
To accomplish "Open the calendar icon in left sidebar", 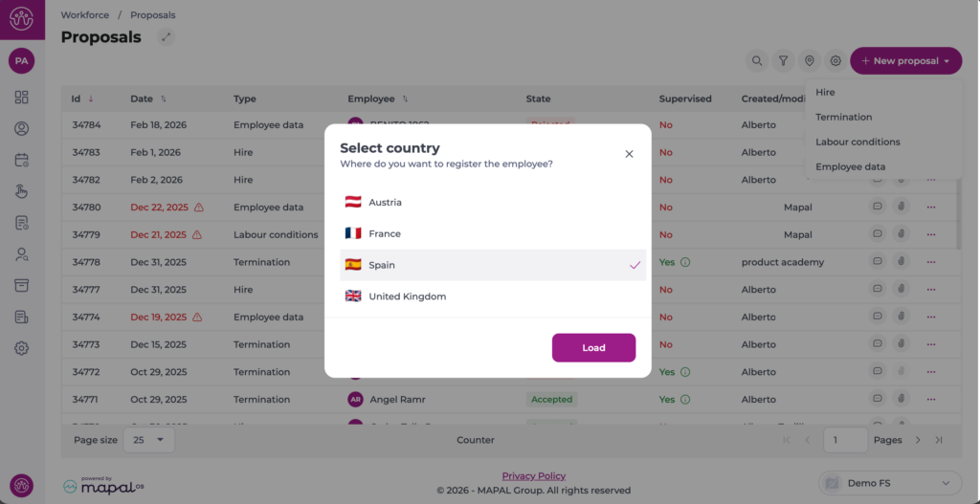I will [x=21, y=160].
